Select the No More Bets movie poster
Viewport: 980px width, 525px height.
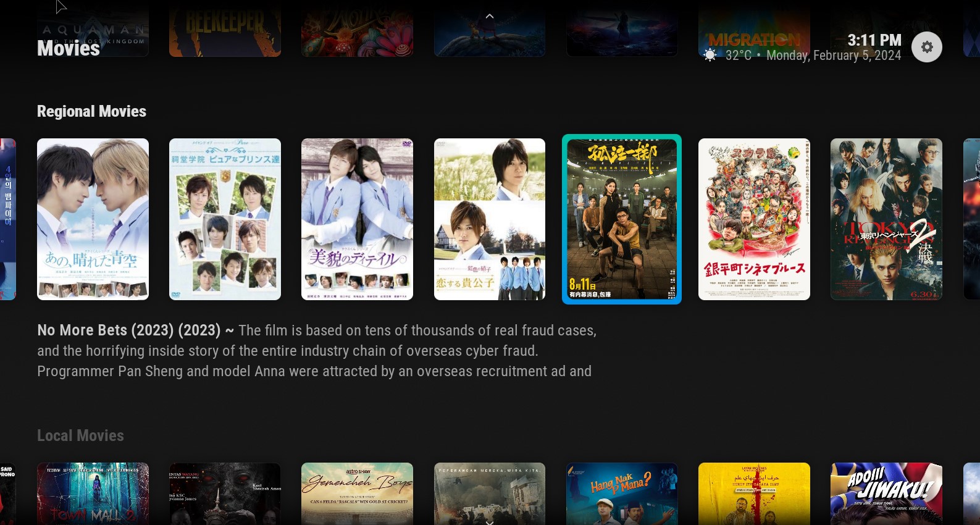point(622,219)
